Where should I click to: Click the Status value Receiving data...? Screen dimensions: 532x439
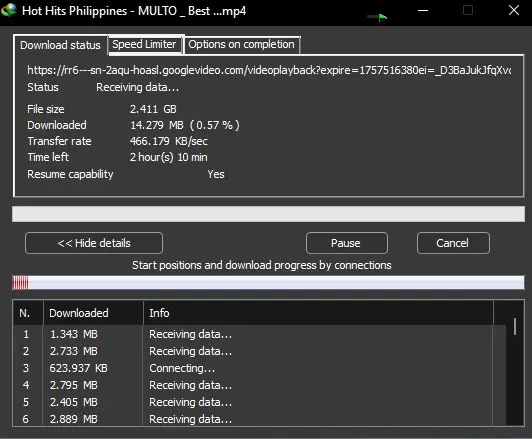point(137,87)
